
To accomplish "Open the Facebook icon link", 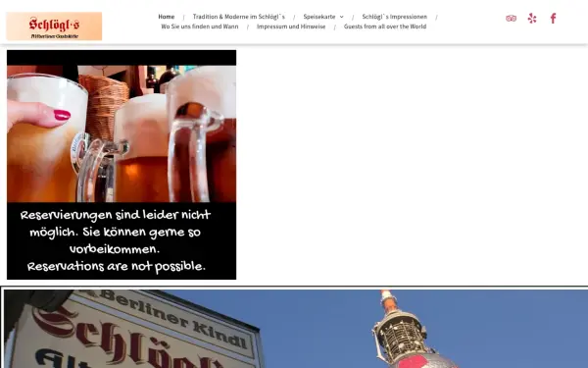I will point(553,18).
